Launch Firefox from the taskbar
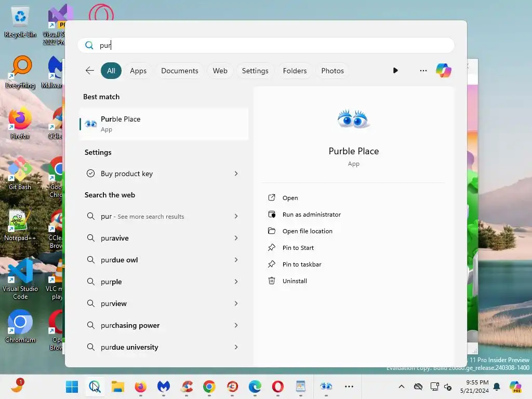 [140, 387]
